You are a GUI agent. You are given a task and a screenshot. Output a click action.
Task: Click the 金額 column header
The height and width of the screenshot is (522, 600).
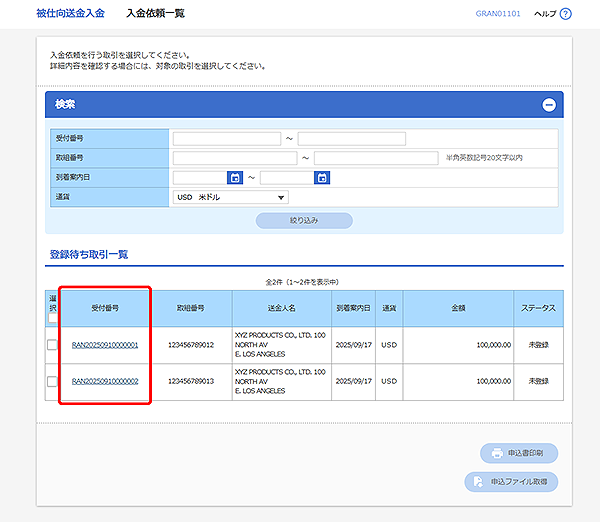pos(458,308)
